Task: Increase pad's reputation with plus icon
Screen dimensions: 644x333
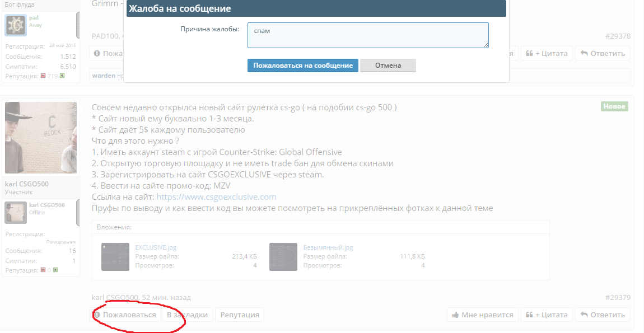Action: click(x=62, y=76)
